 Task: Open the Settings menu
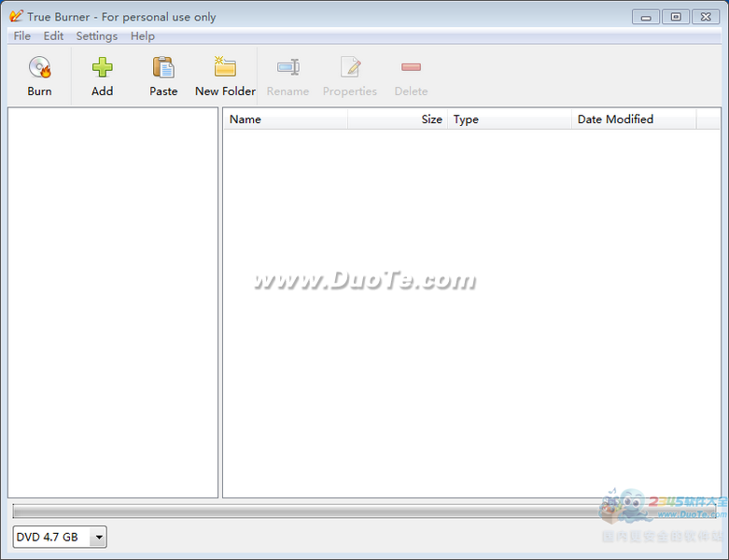97,35
